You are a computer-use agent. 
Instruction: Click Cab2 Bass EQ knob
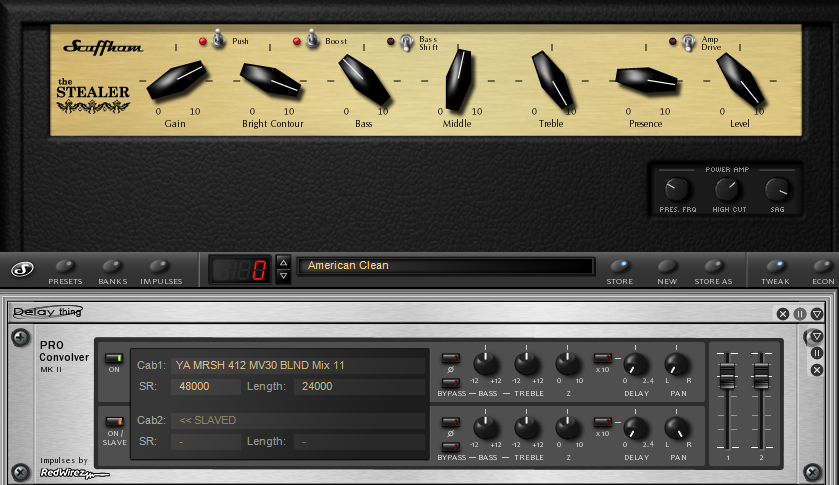pyautogui.click(x=486, y=428)
